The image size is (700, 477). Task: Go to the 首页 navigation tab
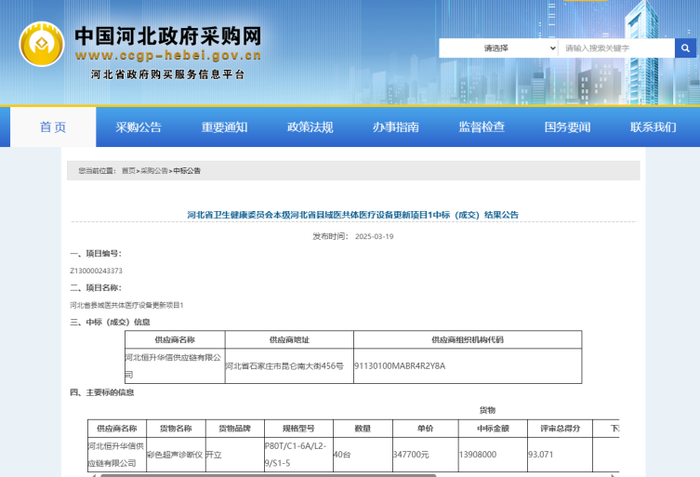coord(53,127)
